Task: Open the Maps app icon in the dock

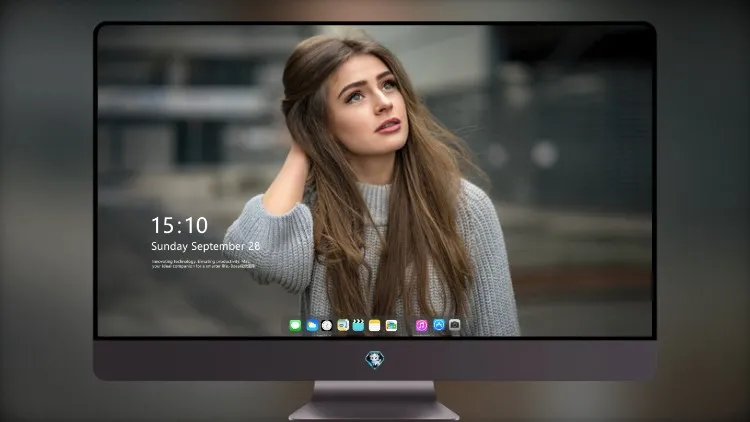Action: click(x=343, y=326)
